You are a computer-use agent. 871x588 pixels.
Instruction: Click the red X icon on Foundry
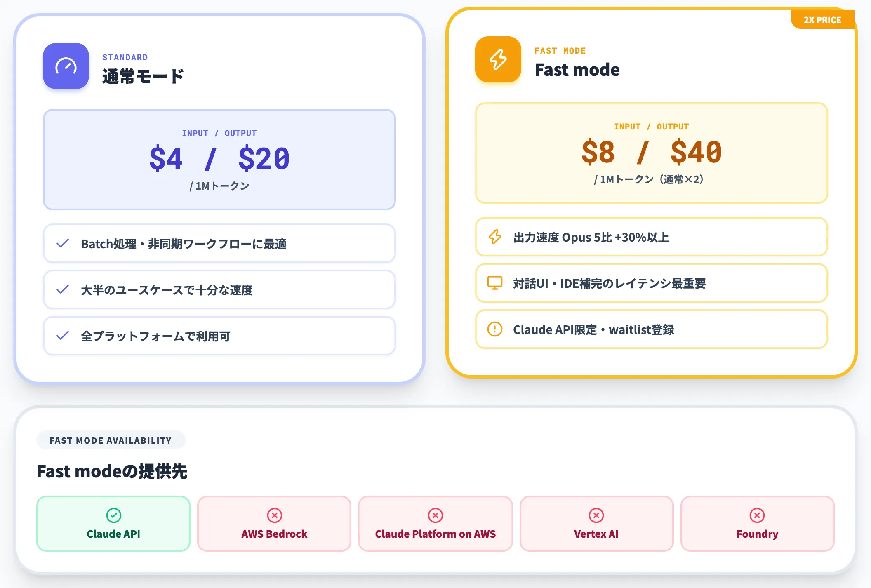coord(757,515)
